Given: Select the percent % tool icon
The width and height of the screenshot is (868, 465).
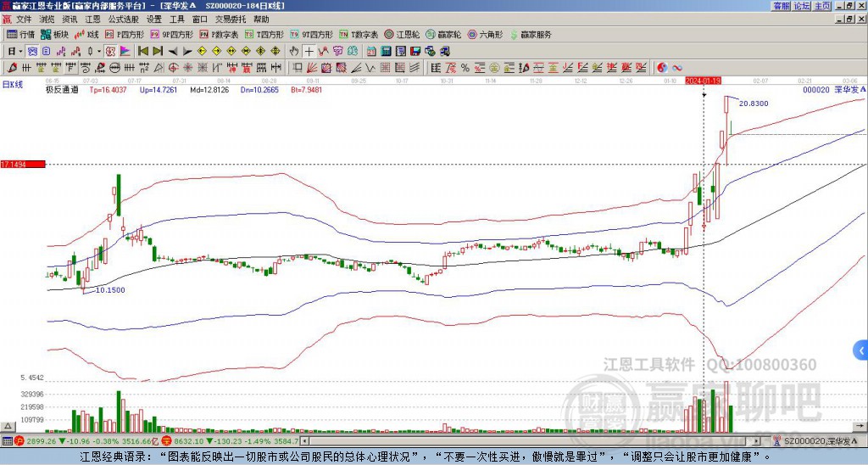Looking at the screenshot, I should tap(465, 68).
